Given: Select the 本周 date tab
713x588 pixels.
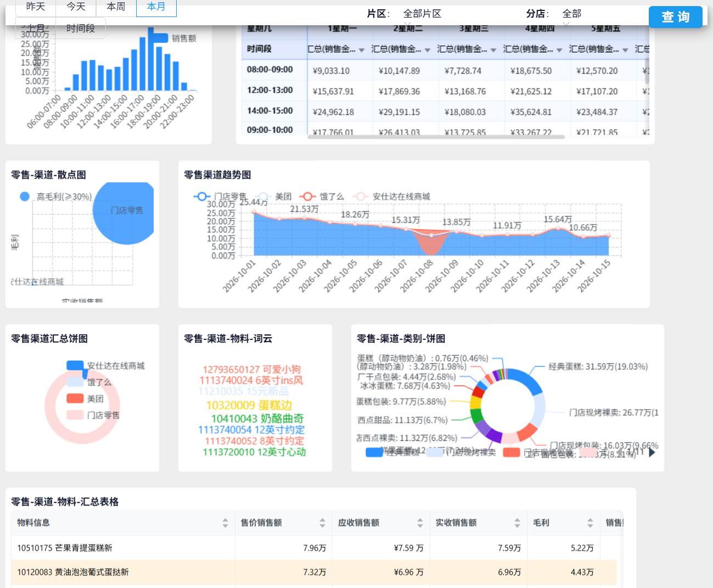Looking at the screenshot, I should pos(116,7).
